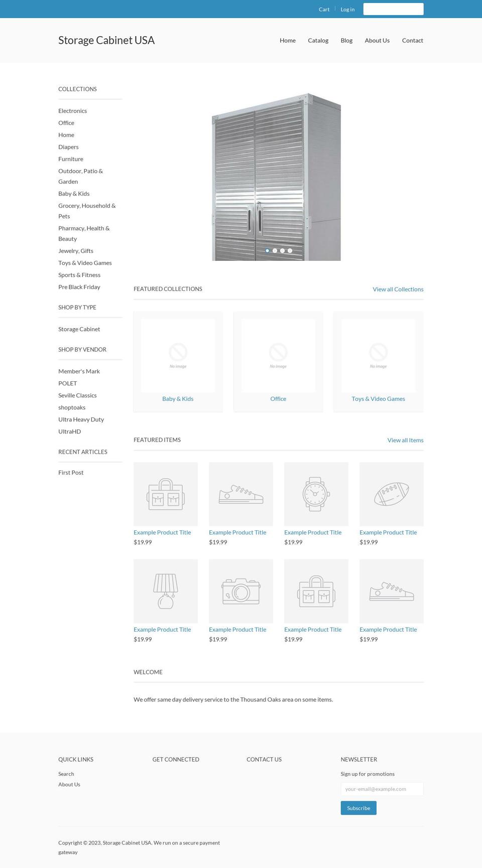Shop vendor Member's Mark

click(x=79, y=371)
